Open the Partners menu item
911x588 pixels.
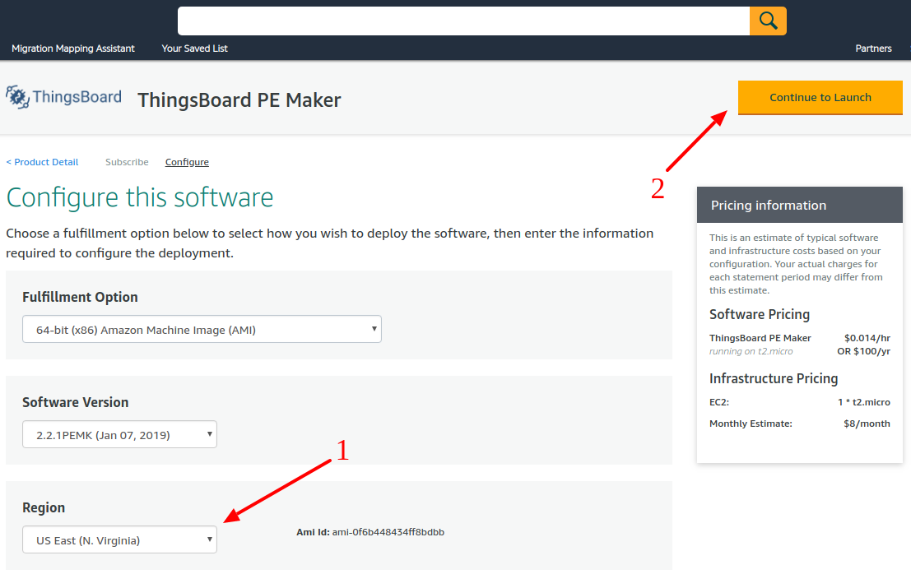[x=873, y=49]
